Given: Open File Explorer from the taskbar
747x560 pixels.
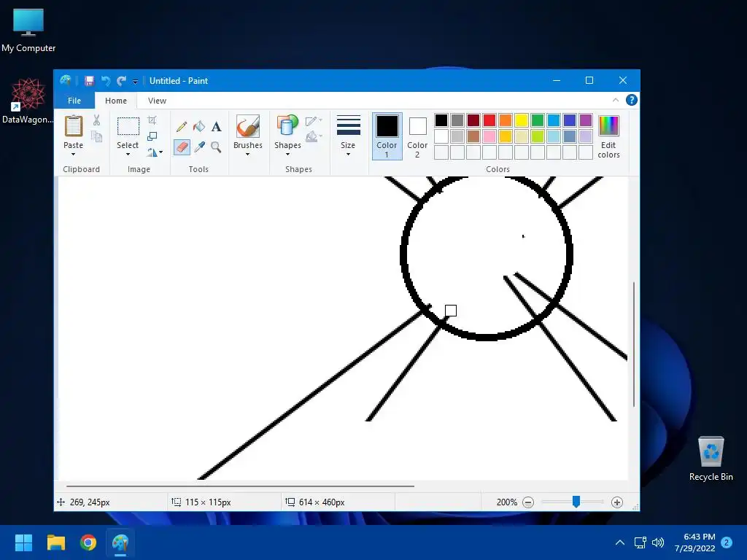Looking at the screenshot, I should tap(55, 542).
